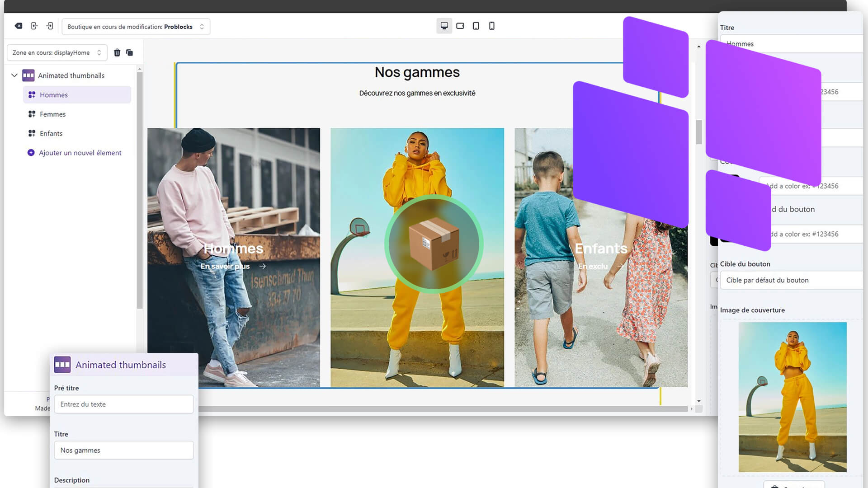Click the 'Nos gammes' heading in preview

417,72
